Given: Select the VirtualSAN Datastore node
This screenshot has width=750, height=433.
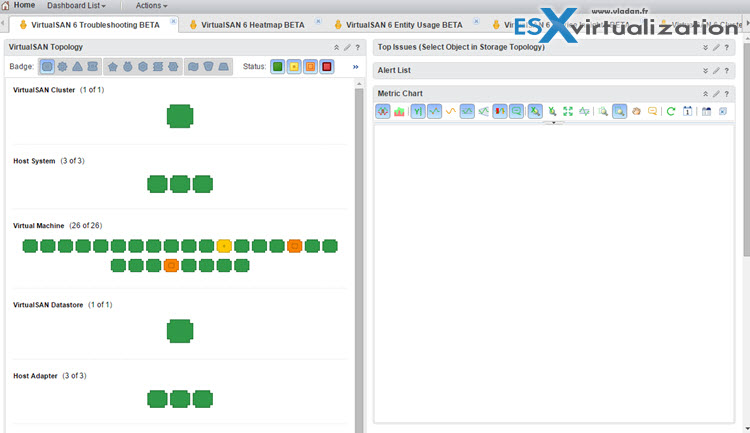Looking at the screenshot, I should [x=180, y=331].
